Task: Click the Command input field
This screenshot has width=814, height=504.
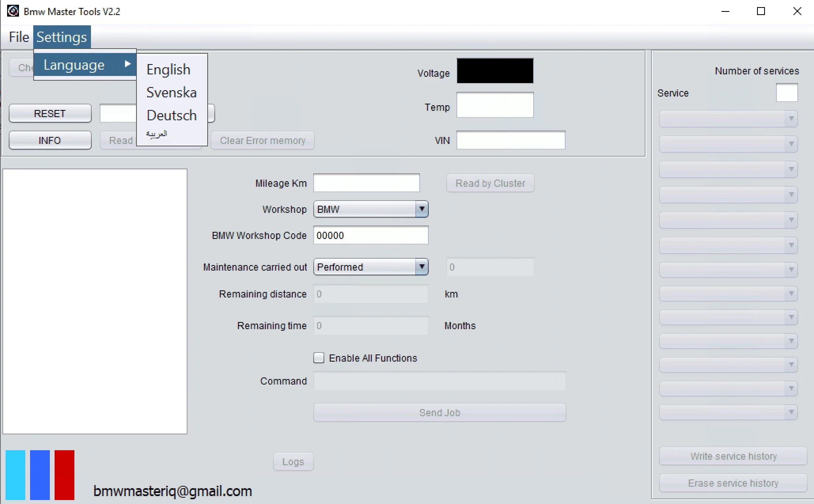Action: 440,381
